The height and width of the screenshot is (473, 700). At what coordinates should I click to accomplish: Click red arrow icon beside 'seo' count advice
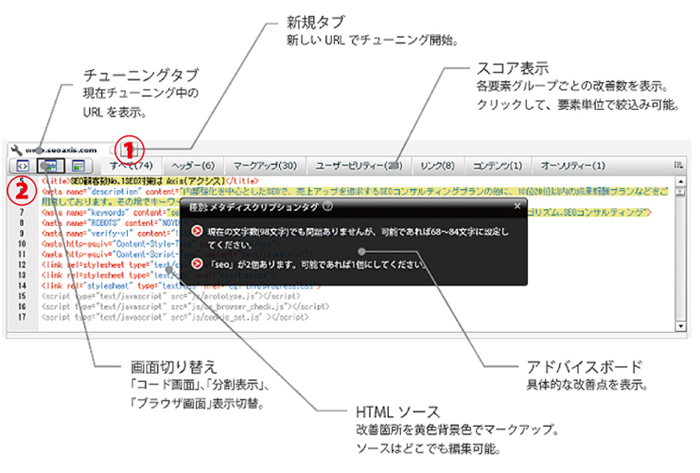tap(197, 265)
